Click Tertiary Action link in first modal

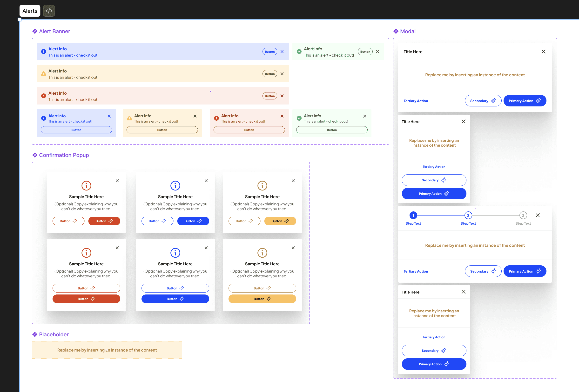[416, 101]
